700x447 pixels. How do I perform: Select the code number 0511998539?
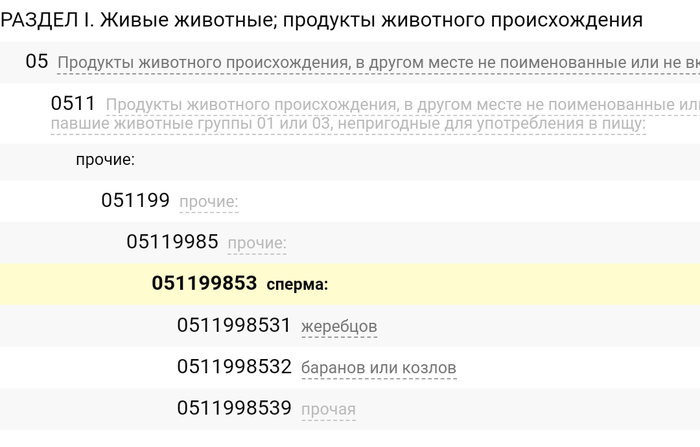[x=234, y=408]
